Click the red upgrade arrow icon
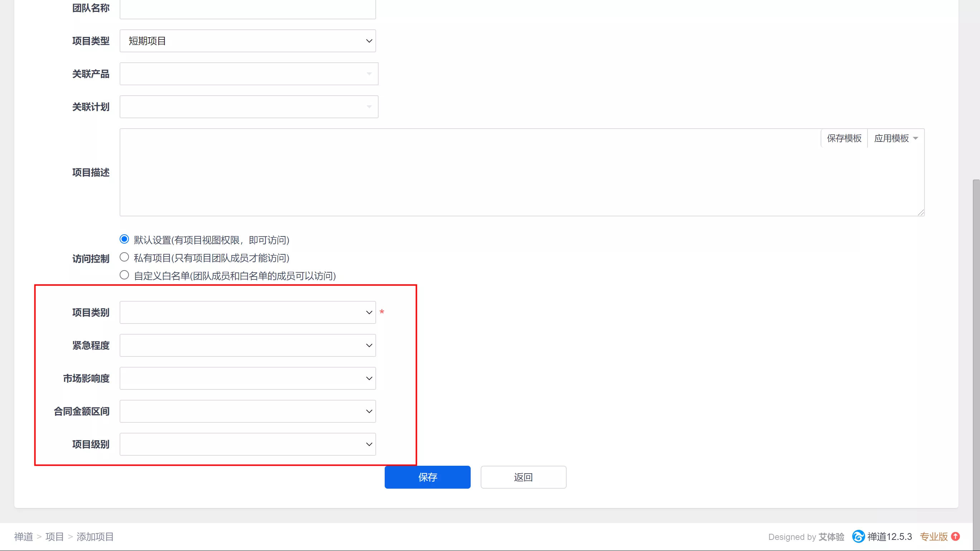This screenshot has width=980, height=551. [x=955, y=537]
